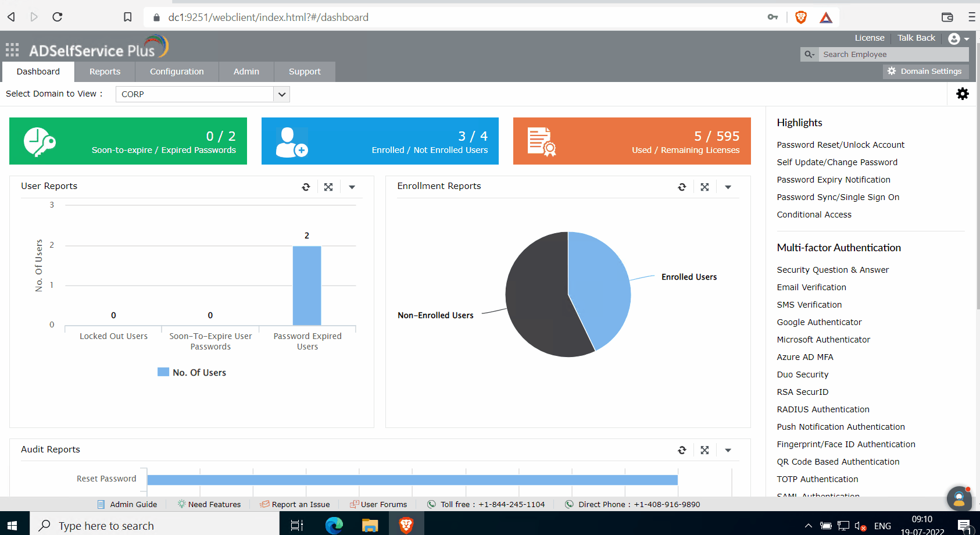Open Task View on the taskbar

tap(297, 526)
